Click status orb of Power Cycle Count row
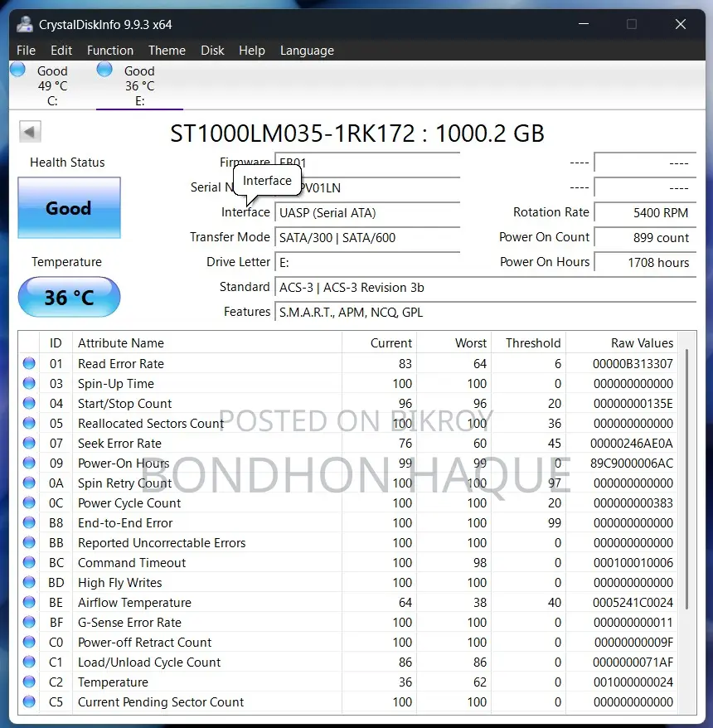 pyautogui.click(x=29, y=502)
